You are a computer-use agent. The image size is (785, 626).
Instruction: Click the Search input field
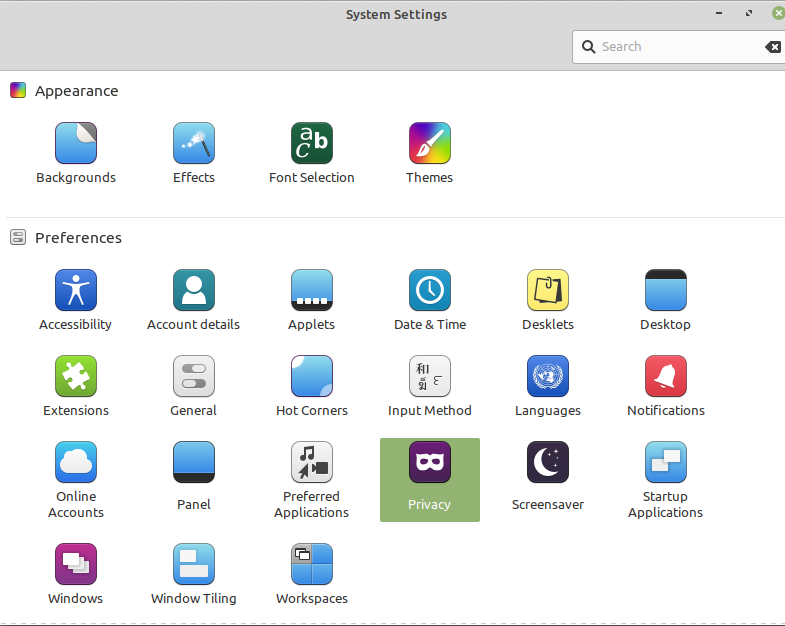tap(675, 47)
